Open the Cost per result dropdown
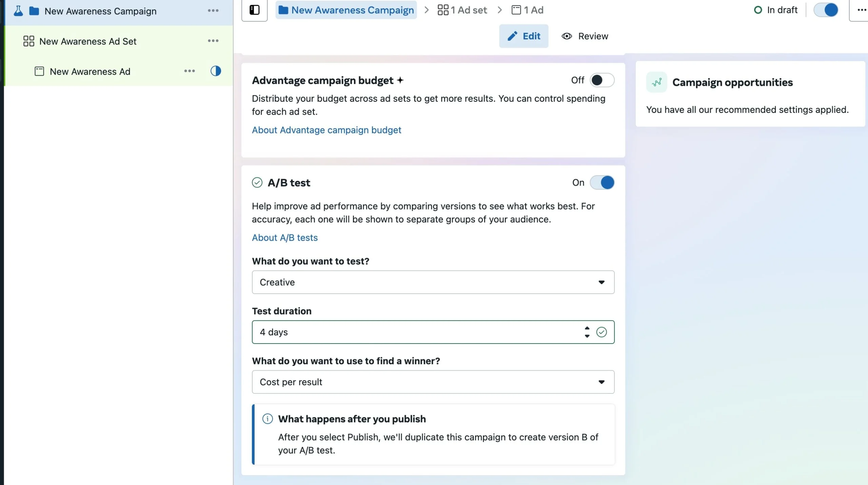Viewport: 868px width, 485px height. click(x=433, y=382)
